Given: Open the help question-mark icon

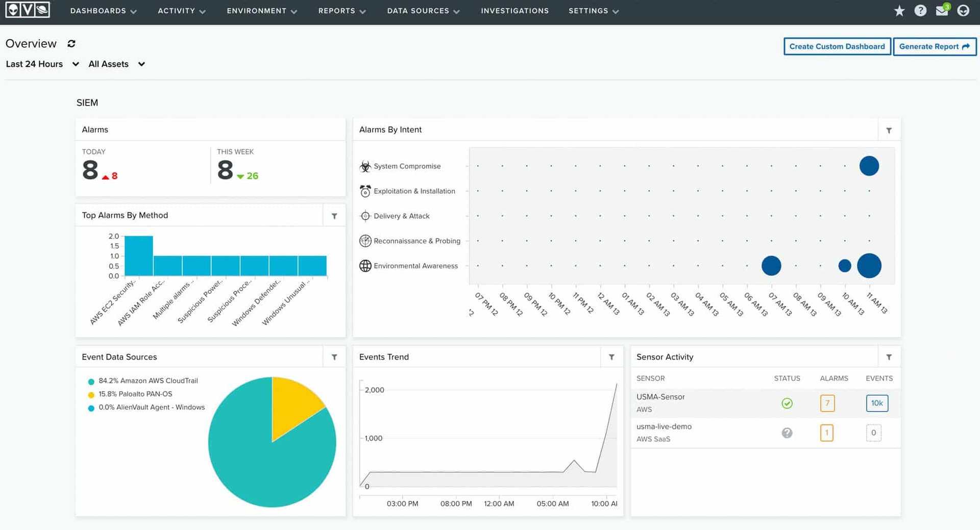Looking at the screenshot, I should [x=921, y=10].
